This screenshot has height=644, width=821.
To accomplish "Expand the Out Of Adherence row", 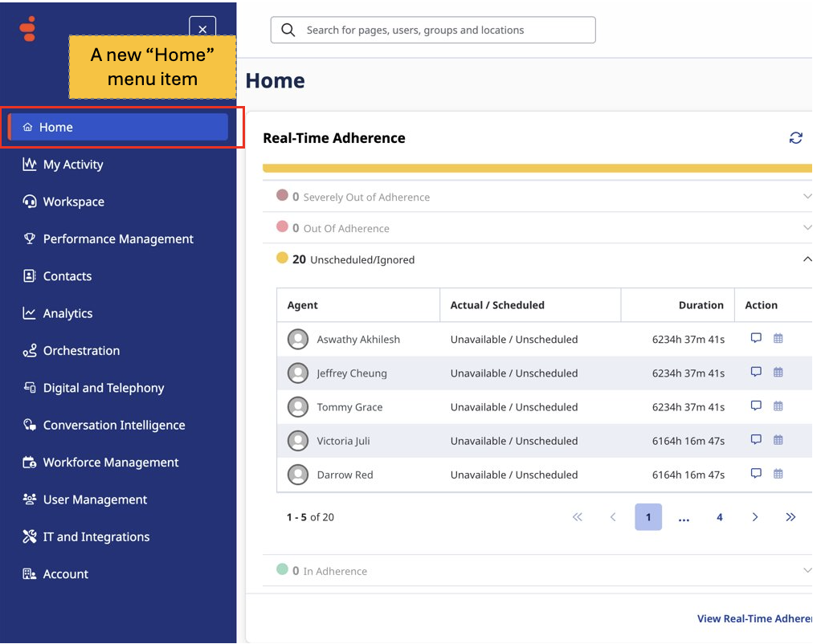I will [807, 228].
